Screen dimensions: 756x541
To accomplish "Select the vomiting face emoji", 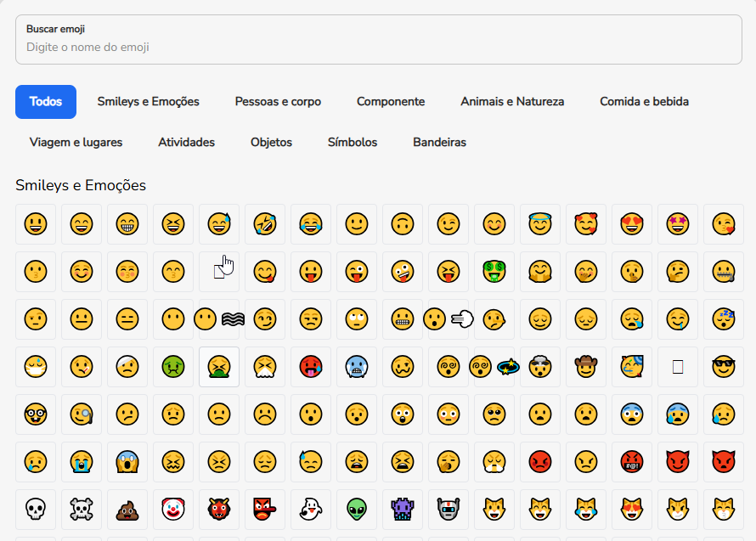I will pyautogui.click(x=219, y=367).
